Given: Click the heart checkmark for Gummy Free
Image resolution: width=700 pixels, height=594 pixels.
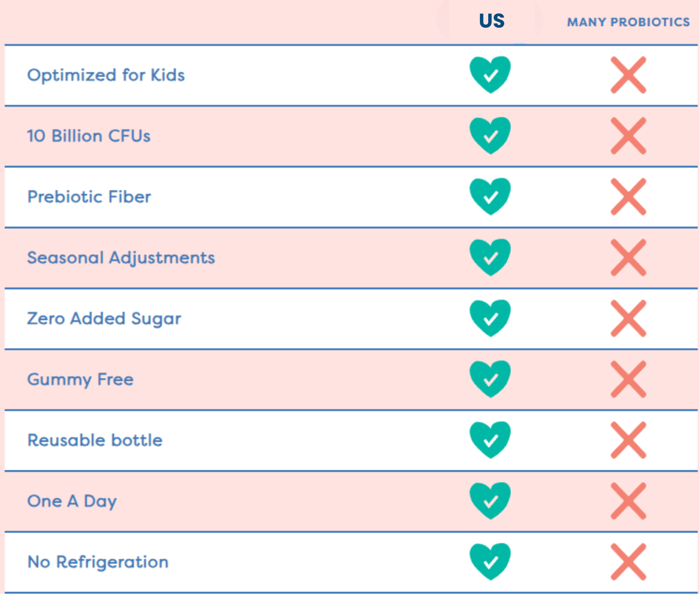Looking at the screenshot, I should pos(490,379).
